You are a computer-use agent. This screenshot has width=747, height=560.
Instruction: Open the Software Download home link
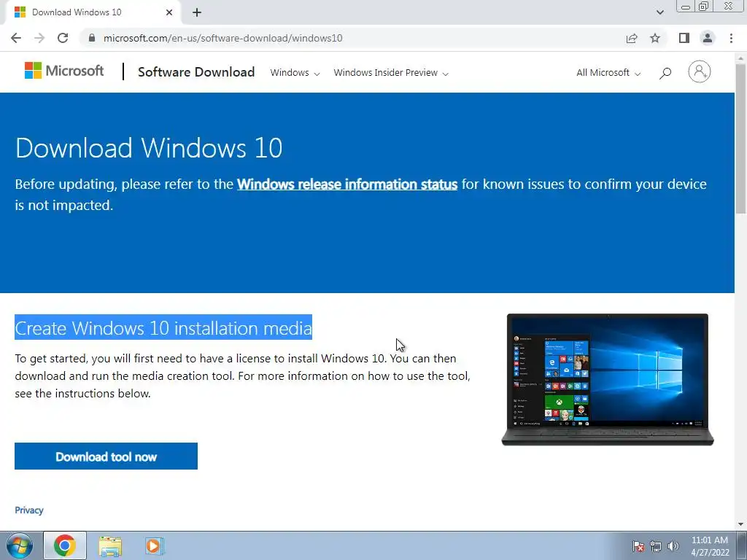point(196,72)
